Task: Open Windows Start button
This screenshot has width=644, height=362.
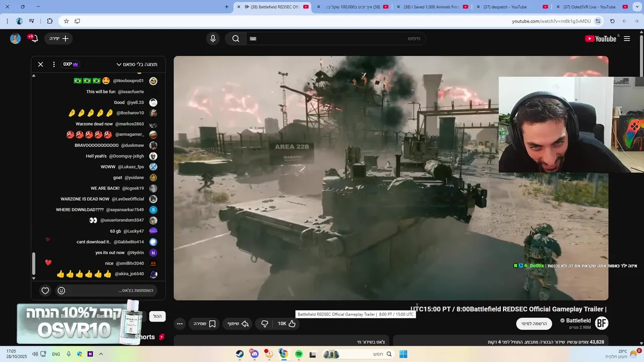Action: pyautogui.click(x=403, y=354)
